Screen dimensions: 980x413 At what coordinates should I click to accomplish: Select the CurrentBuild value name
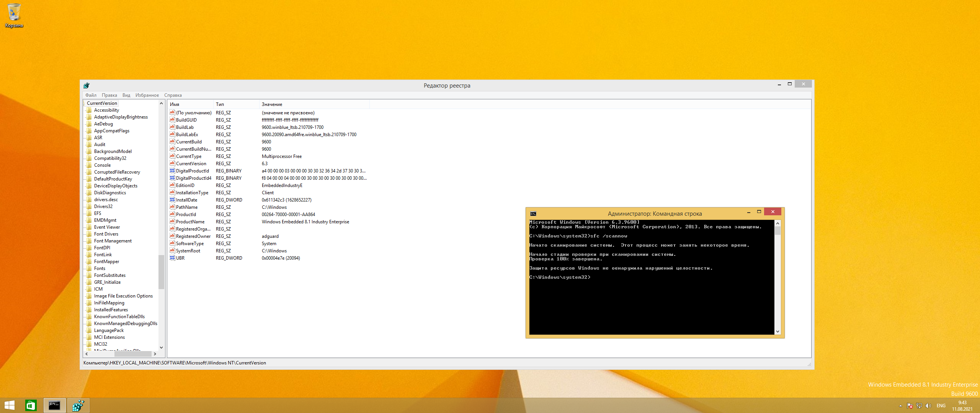(x=189, y=142)
